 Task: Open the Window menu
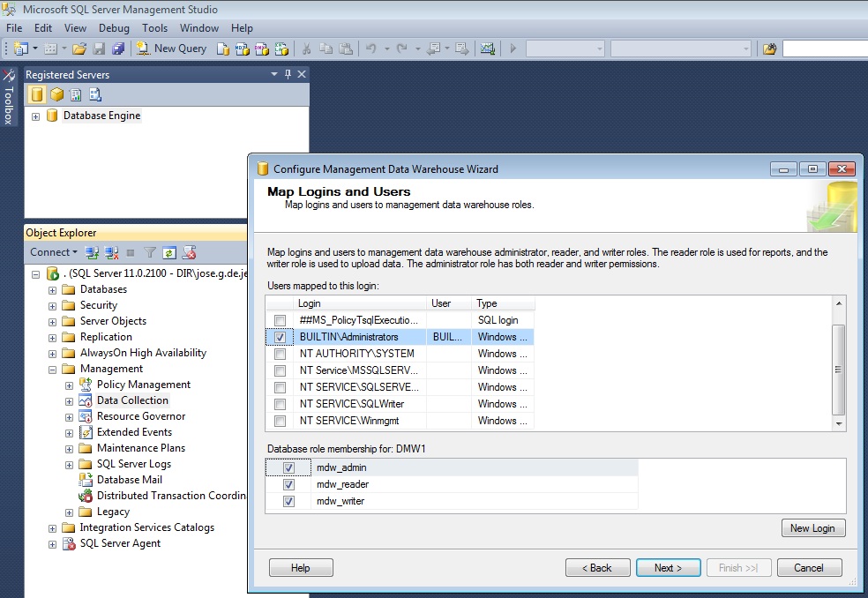point(199,28)
